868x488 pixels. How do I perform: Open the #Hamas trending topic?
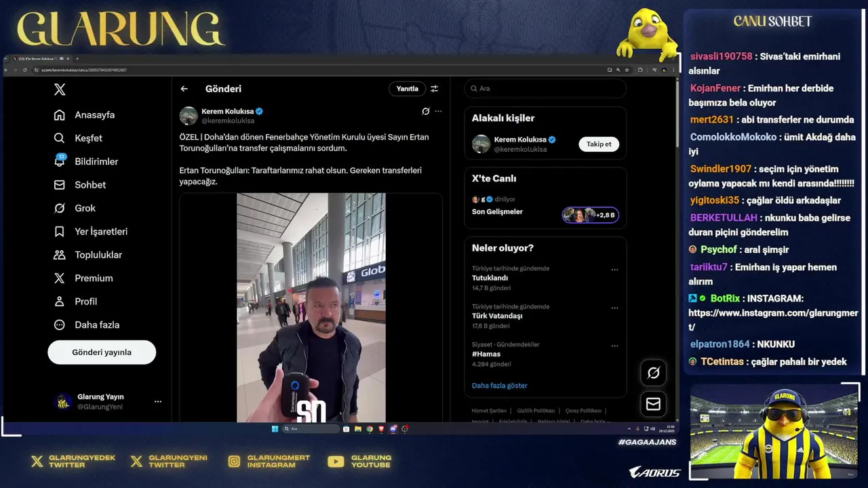(x=486, y=354)
